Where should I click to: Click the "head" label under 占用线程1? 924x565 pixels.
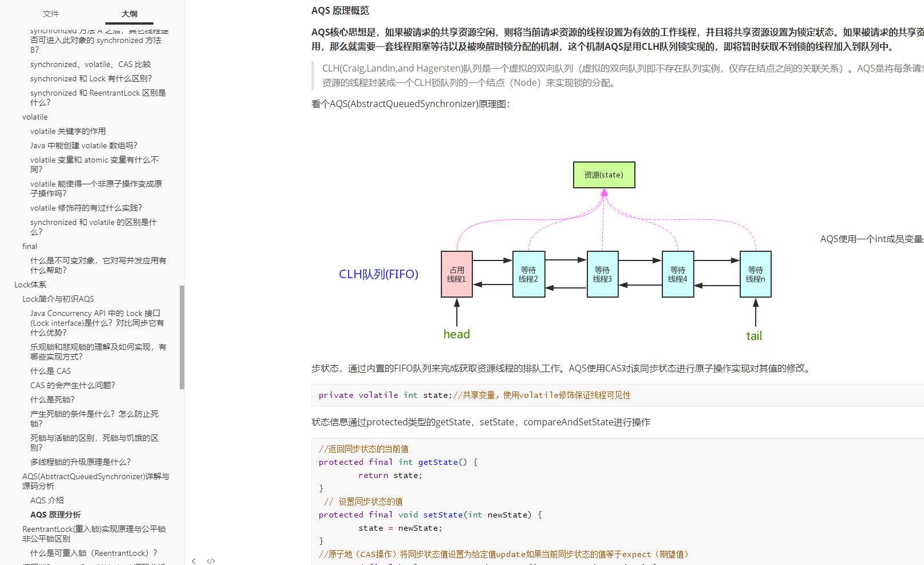(x=456, y=334)
